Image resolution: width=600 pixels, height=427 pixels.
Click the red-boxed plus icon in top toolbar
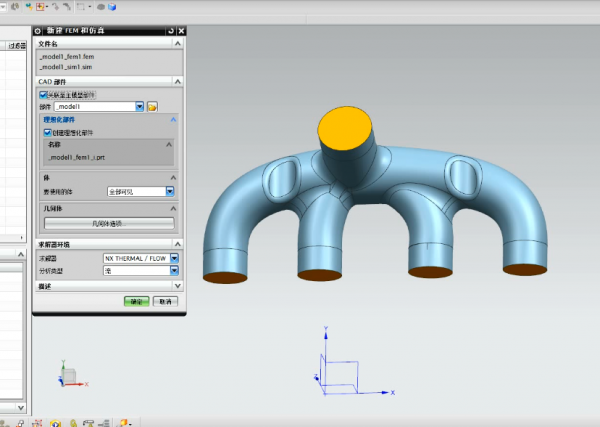click(x=42, y=7)
